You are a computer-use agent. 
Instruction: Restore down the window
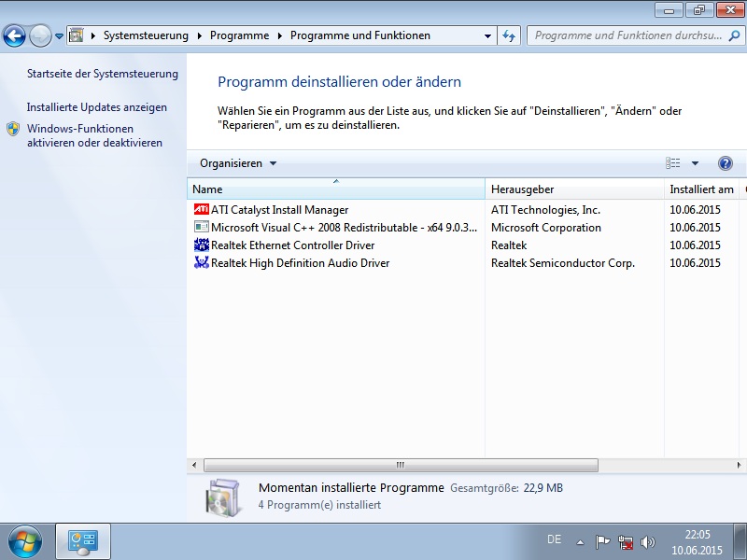(698, 10)
